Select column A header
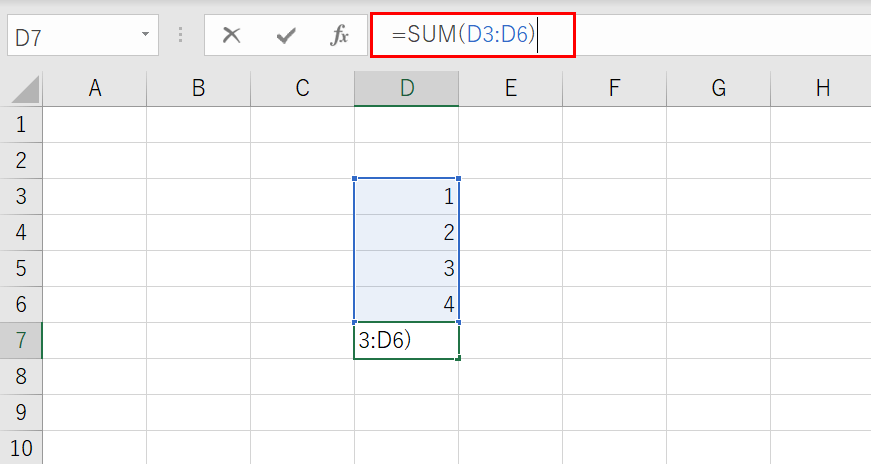This screenshot has width=871, height=464. pyautogui.click(x=95, y=88)
